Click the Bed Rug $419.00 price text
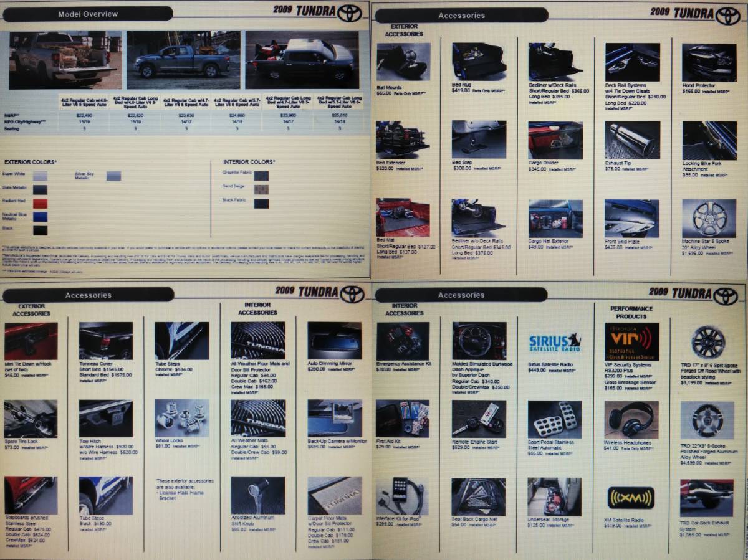 (461, 91)
